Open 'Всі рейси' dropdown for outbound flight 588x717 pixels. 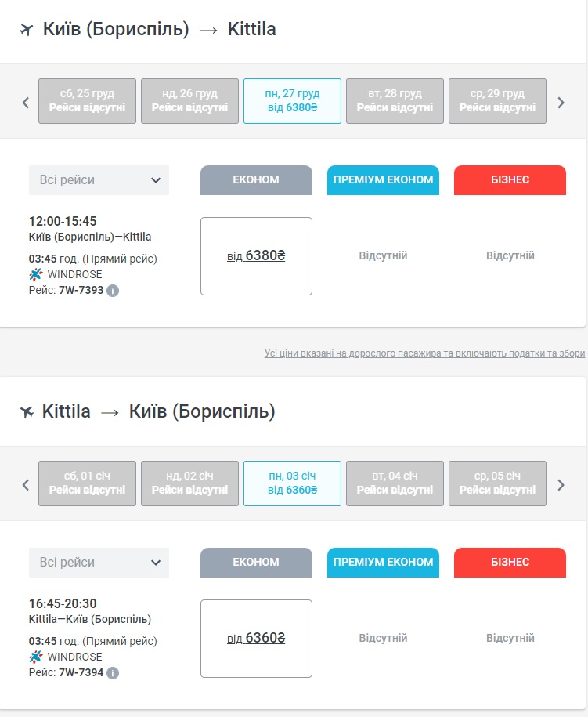(x=99, y=180)
